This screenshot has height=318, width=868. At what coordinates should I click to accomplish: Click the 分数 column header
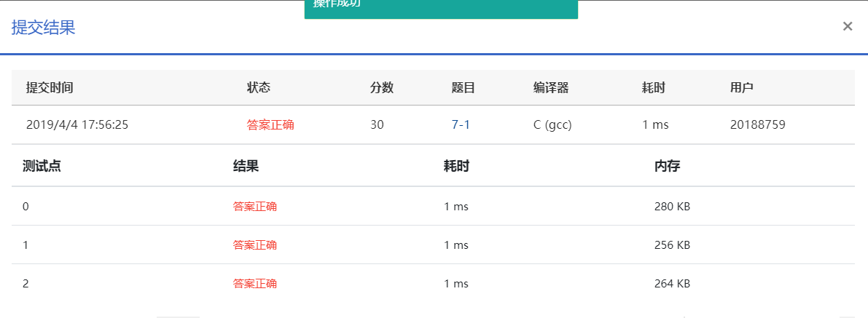point(382,88)
